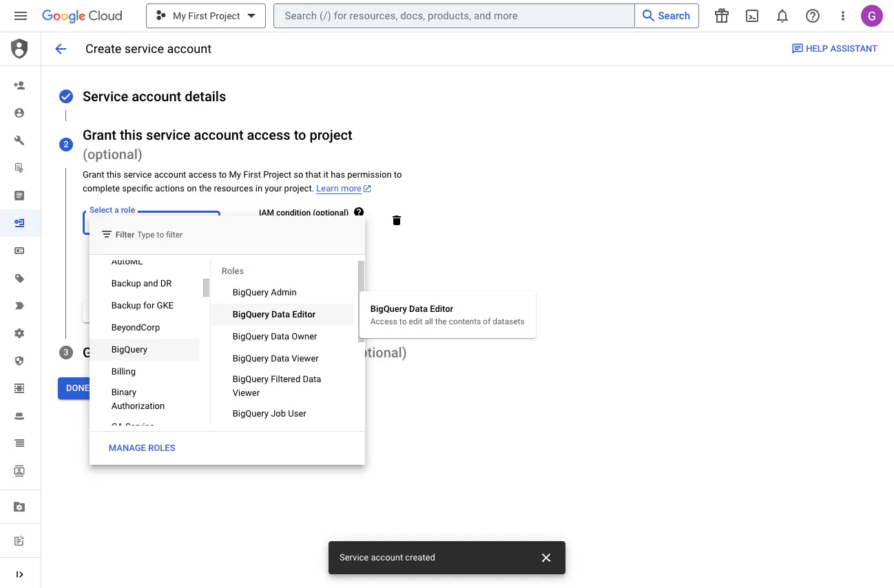Delete the role with the trash icon
This screenshot has height=588, width=894.
coord(396,220)
